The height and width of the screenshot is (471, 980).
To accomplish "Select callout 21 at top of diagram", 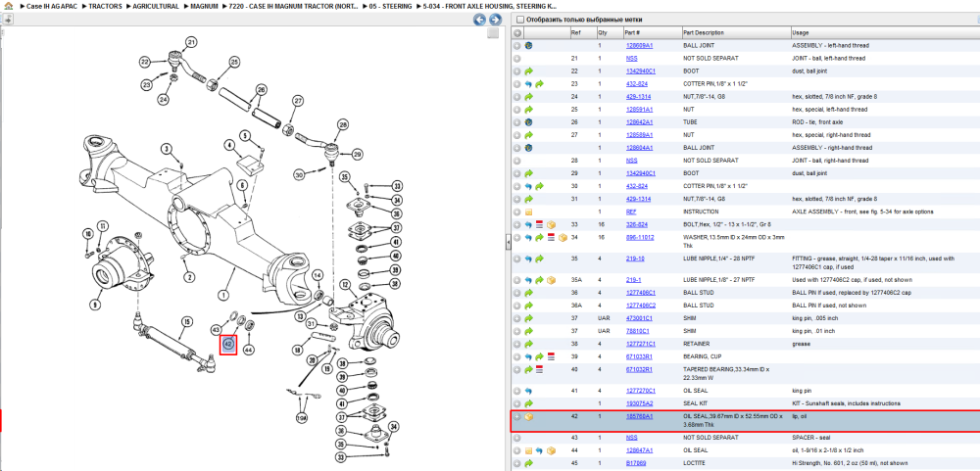I will (x=191, y=42).
